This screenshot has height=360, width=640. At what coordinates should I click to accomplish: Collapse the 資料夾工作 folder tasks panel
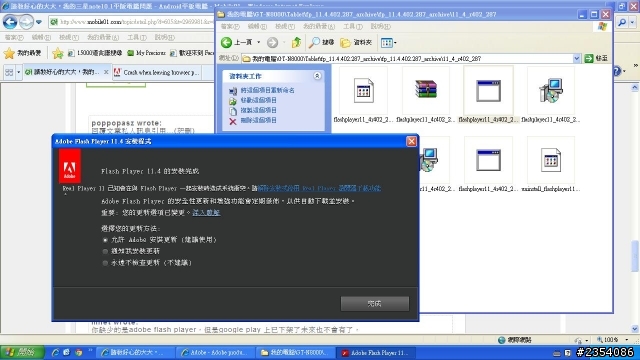(x=317, y=76)
